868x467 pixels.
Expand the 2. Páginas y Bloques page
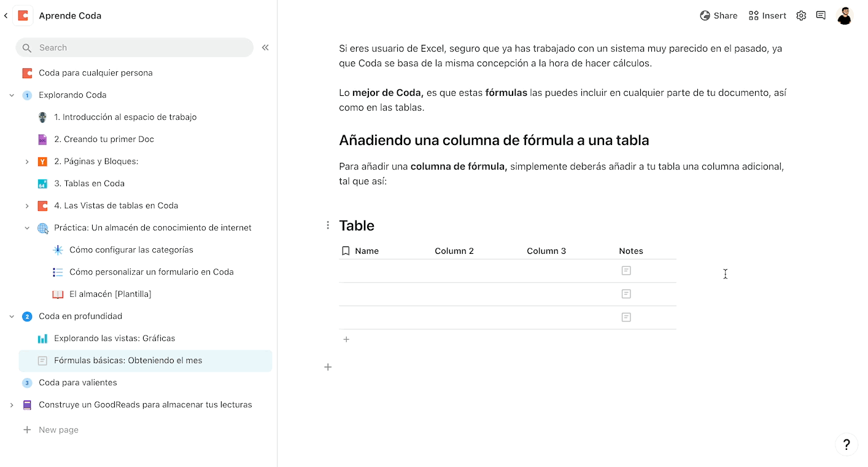point(27,162)
